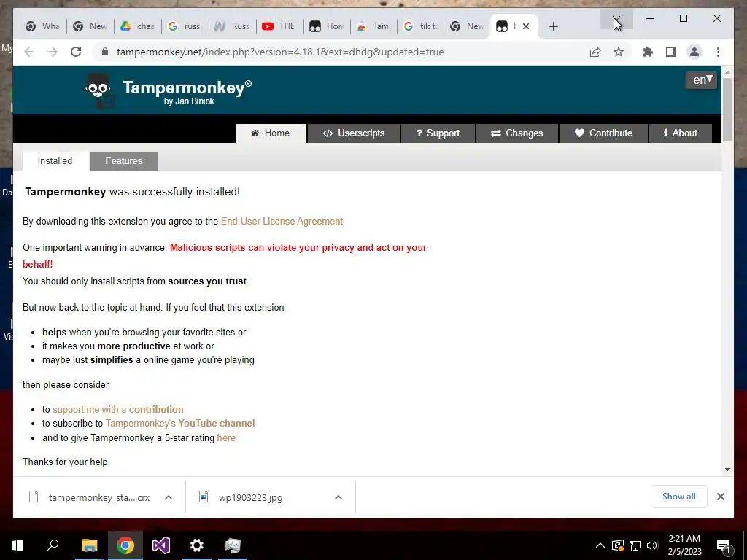Bookmark this page with the star
Viewport: 747px width, 560px height.
(x=619, y=52)
